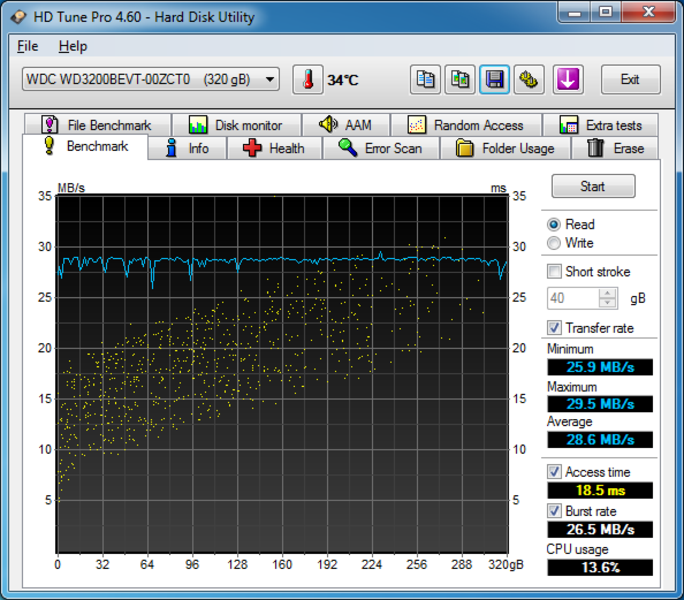The image size is (684, 600).
Task: Click the purple down-arrow toolbar icon
Action: [568, 80]
